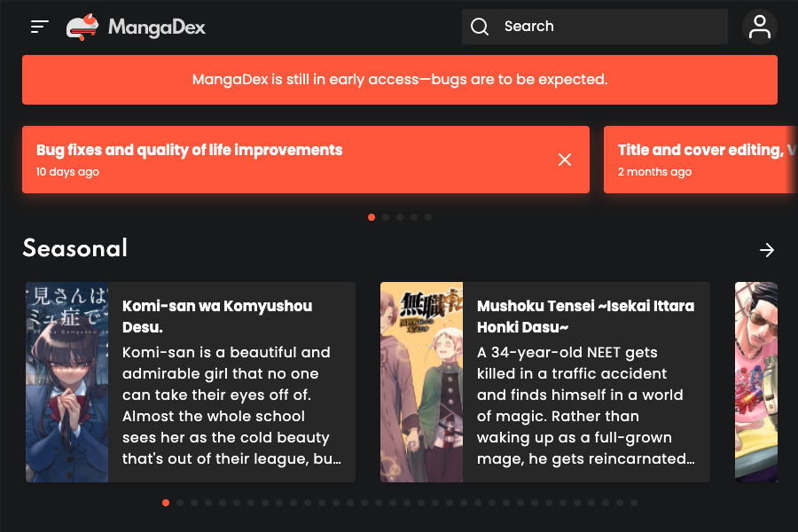798x532 pixels.
Task: Click the Seasonal arrow to view all
Action: [x=766, y=250]
